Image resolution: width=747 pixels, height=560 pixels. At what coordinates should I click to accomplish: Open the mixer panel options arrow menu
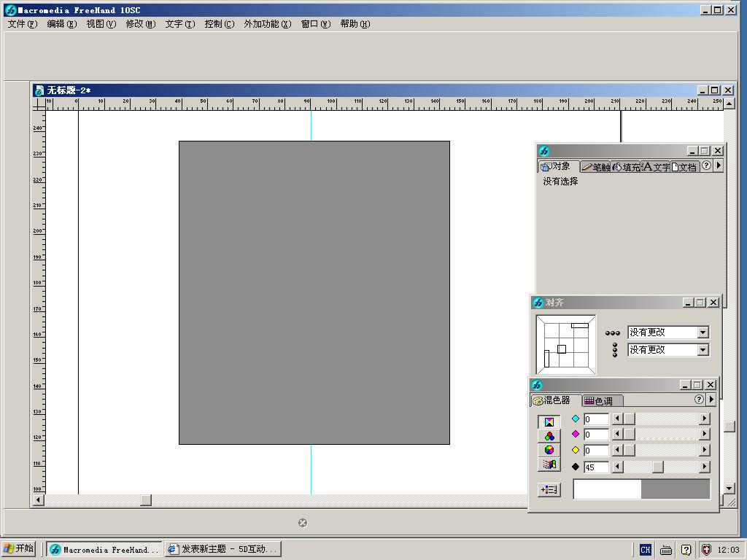[x=711, y=400]
